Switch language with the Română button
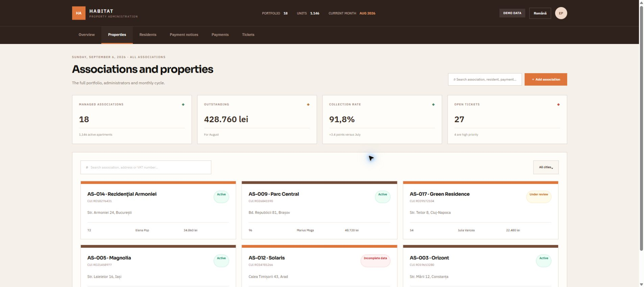644x287 pixels. pos(540,13)
